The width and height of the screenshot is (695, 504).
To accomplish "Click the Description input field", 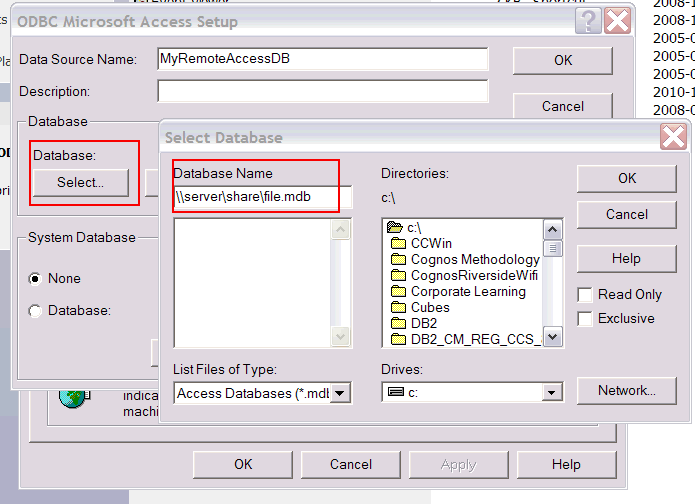I will point(323,91).
